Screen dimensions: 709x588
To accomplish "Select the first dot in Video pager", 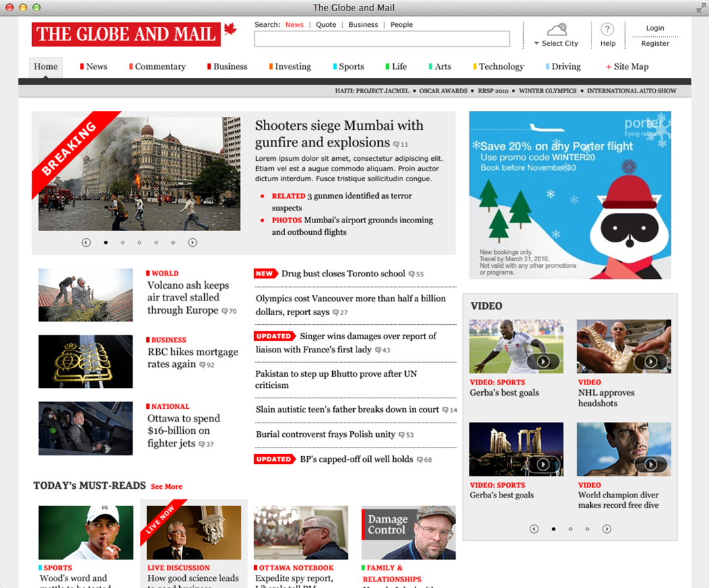I will 553,529.
